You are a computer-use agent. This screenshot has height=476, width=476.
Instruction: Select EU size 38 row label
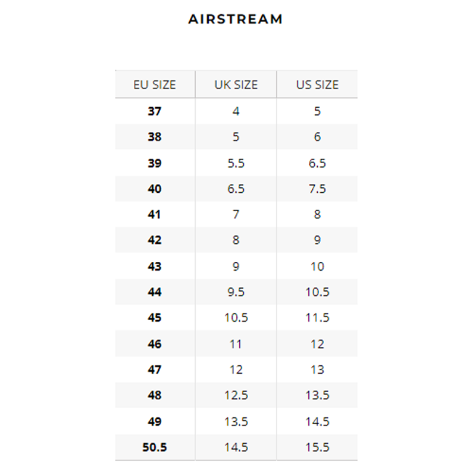[155, 137]
